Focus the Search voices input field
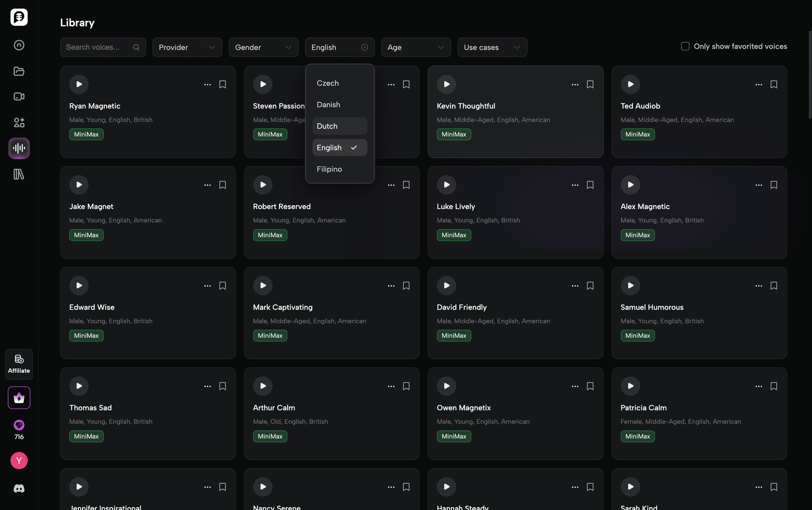812x510 pixels. click(103, 47)
